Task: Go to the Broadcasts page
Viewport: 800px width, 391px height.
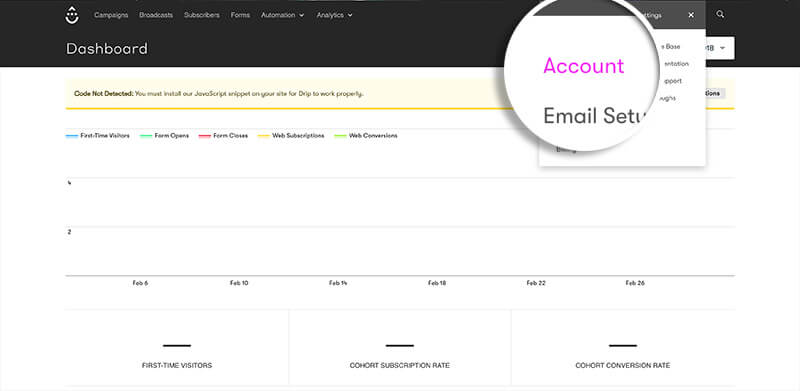Action: click(x=156, y=15)
